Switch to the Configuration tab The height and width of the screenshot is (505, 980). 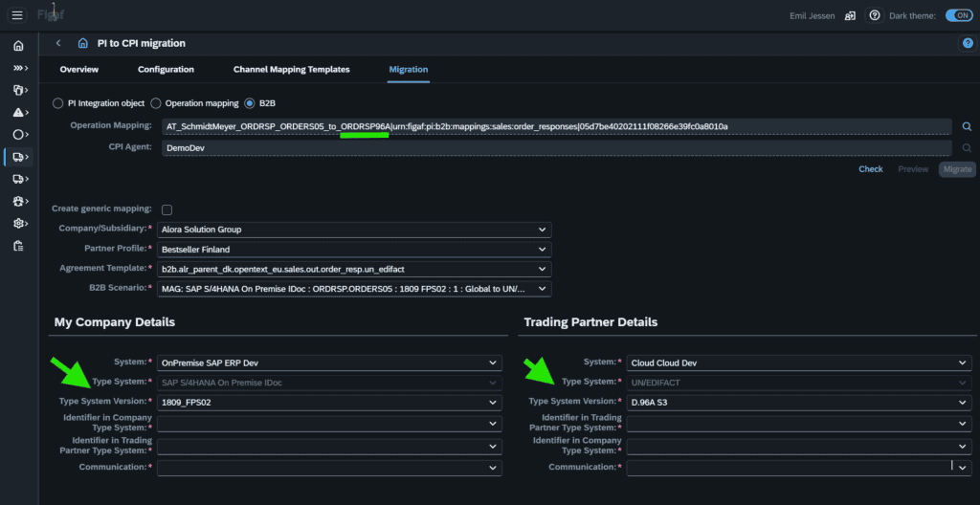point(166,70)
